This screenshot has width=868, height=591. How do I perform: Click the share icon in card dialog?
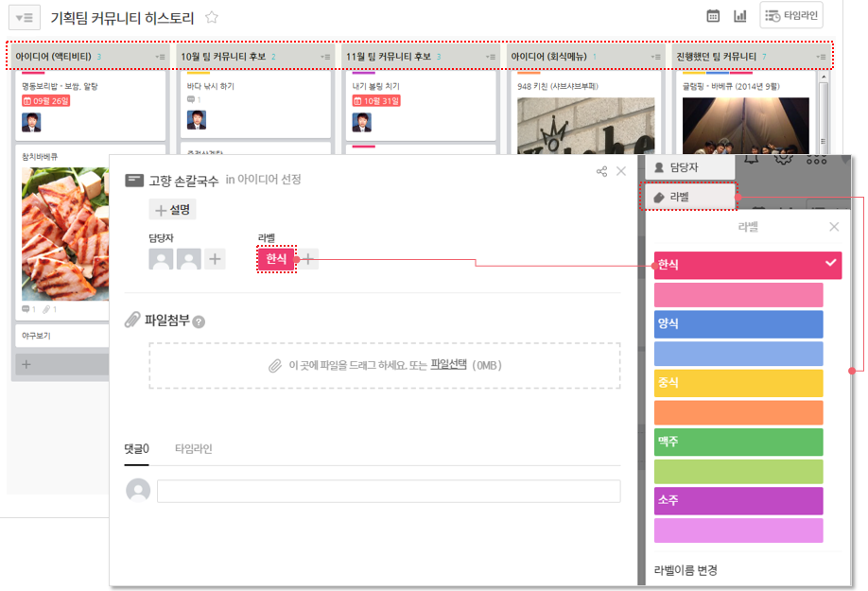click(601, 171)
